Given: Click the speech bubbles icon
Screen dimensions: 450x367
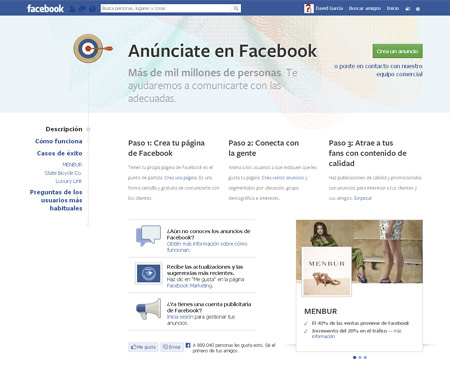Looking at the screenshot, I should [148, 236].
